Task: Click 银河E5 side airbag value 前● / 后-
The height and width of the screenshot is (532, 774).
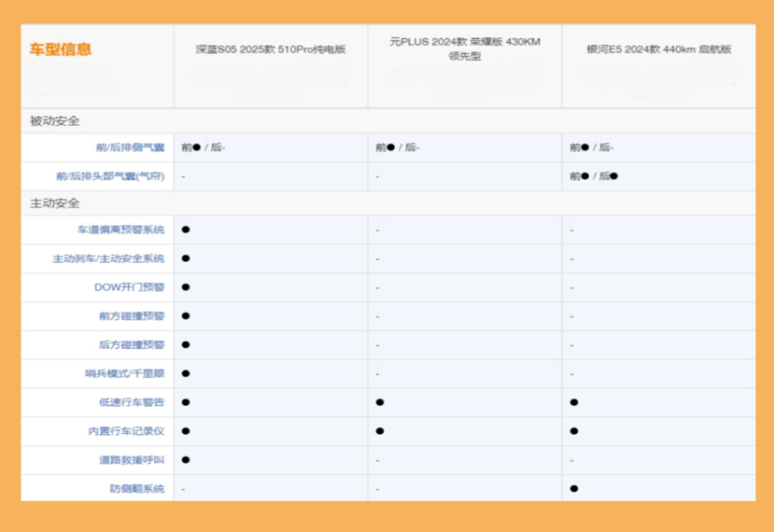Action: tap(592, 147)
